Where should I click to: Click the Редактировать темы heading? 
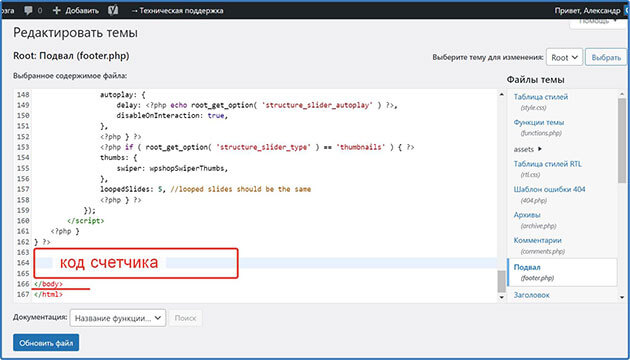[76, 33]
